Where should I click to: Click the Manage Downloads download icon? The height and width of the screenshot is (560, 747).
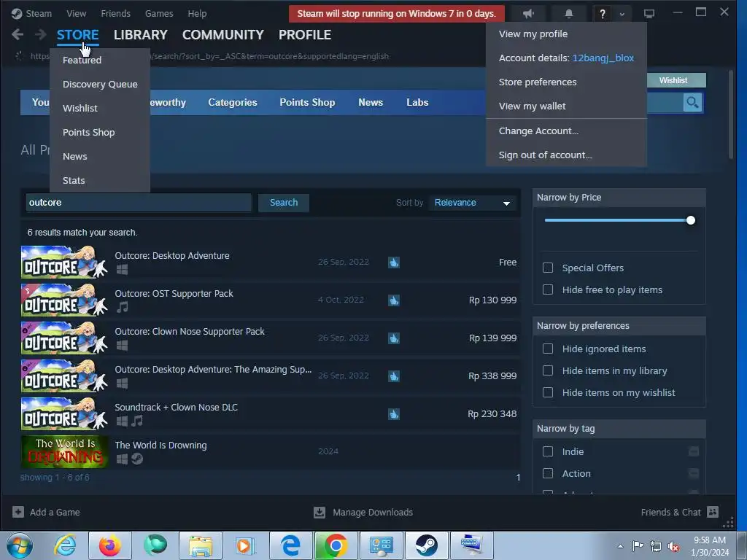[320, 513]
